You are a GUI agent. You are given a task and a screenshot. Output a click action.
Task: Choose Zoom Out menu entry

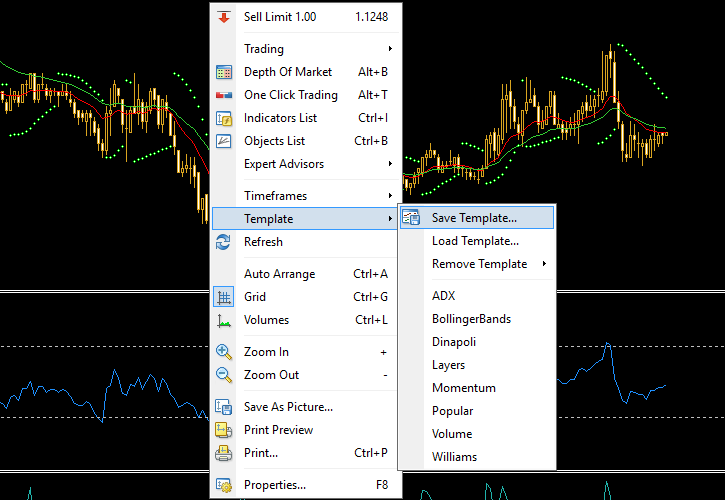pos(306,375)
